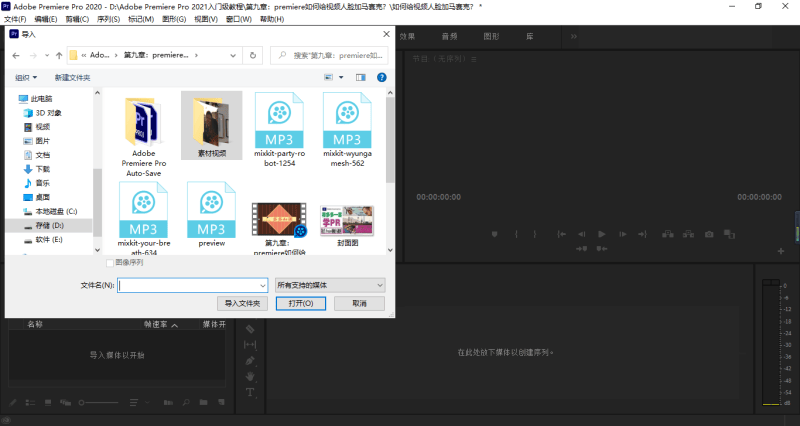Expand address bar path history dropdown
The width and height of the screenshot is (800, 426).
point(233,55)
